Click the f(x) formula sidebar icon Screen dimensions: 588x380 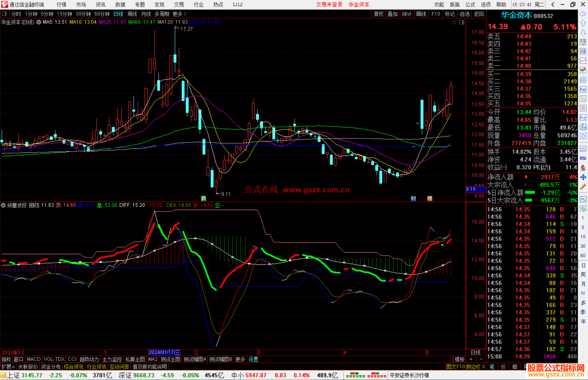coord(583,127)
